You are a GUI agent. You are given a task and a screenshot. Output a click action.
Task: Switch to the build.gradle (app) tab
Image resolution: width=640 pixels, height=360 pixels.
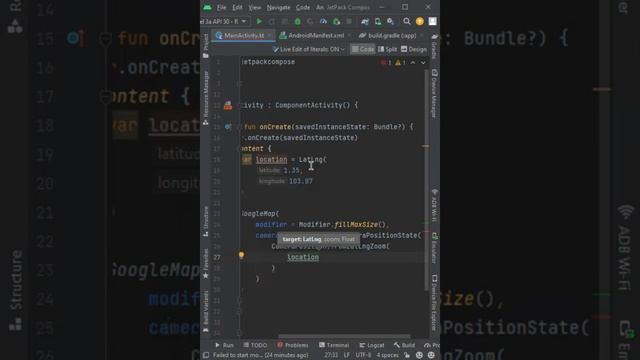tap(391, 36)
